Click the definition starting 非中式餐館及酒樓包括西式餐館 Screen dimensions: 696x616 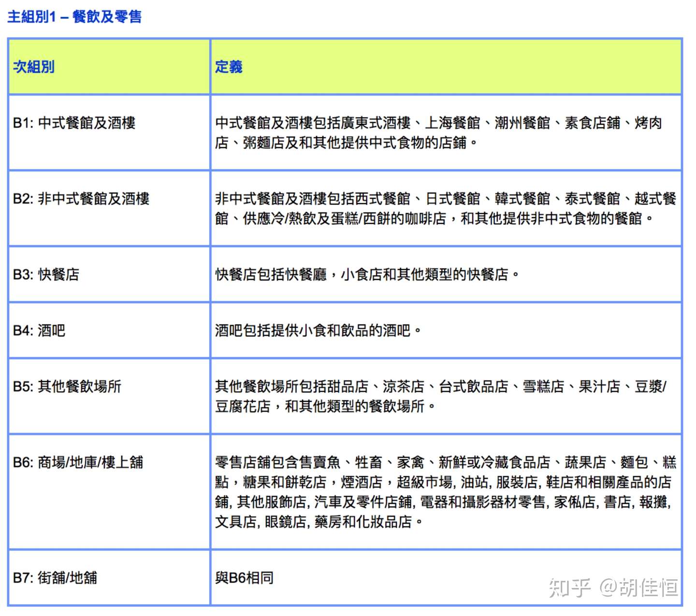(x=445, y=208)
